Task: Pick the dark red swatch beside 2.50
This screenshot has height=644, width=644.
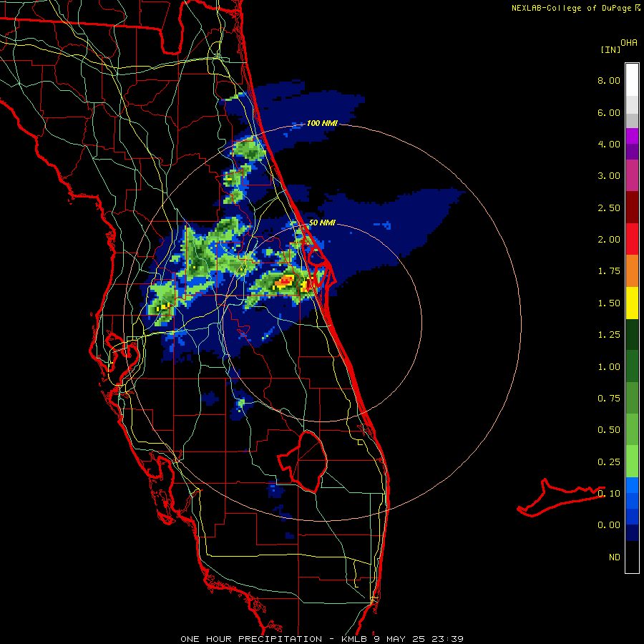Action: tap(632, 208)
